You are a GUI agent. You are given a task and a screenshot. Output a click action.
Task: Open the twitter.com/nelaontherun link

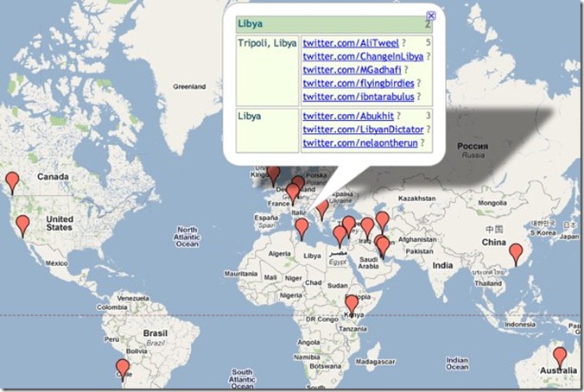coord(359,143)
